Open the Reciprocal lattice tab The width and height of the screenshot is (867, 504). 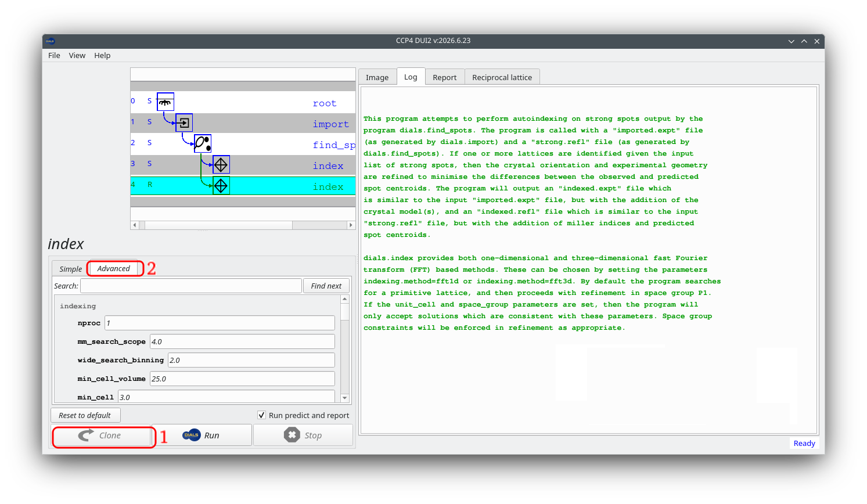(x=502, y=77)
